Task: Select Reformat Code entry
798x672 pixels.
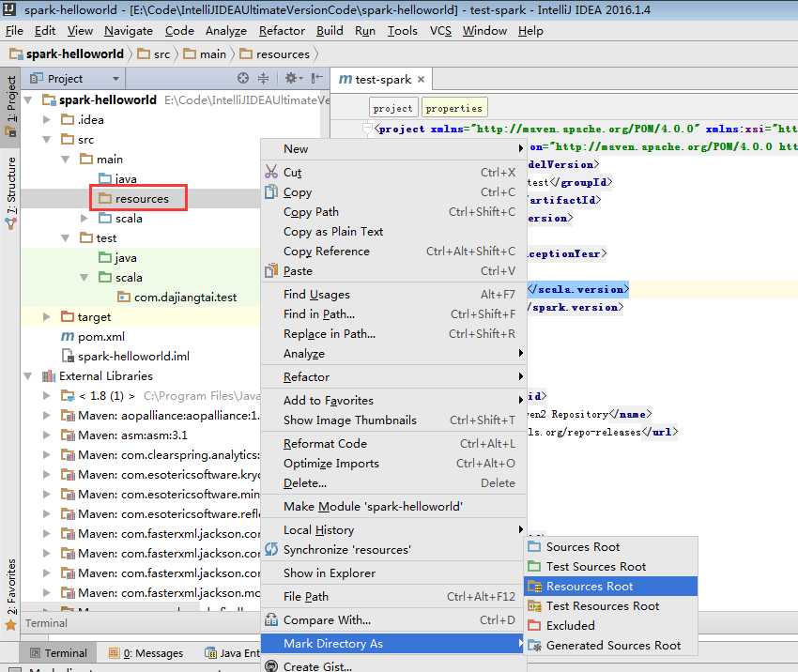Action: [392, 444]
